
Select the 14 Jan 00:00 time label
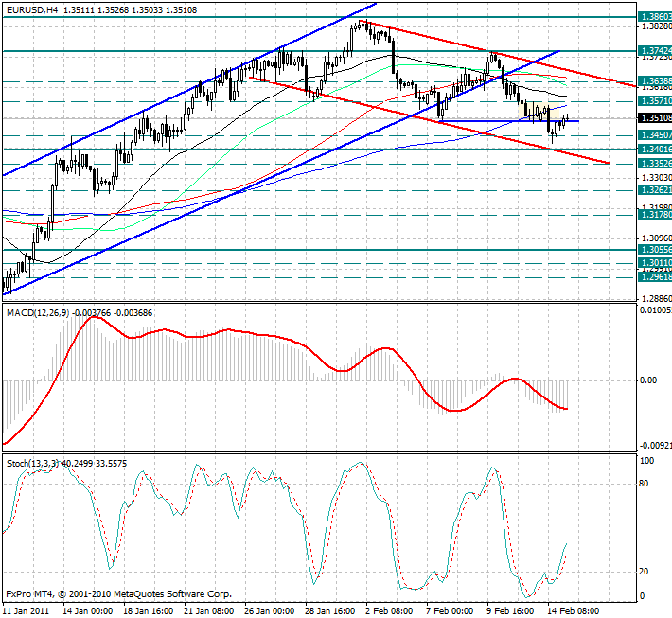click(88, 610)
